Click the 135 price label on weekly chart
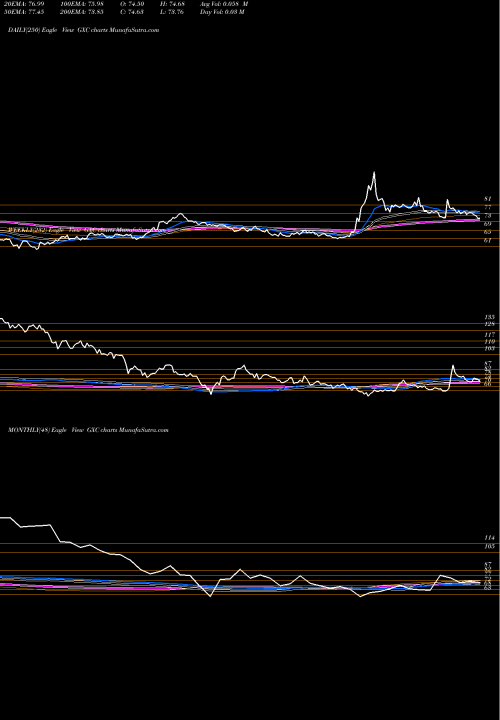500x720 pixels. click(x=489, y=317)
